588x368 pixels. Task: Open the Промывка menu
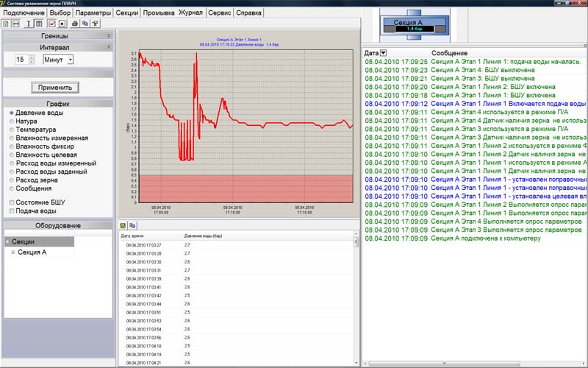(x=159, y=13)
